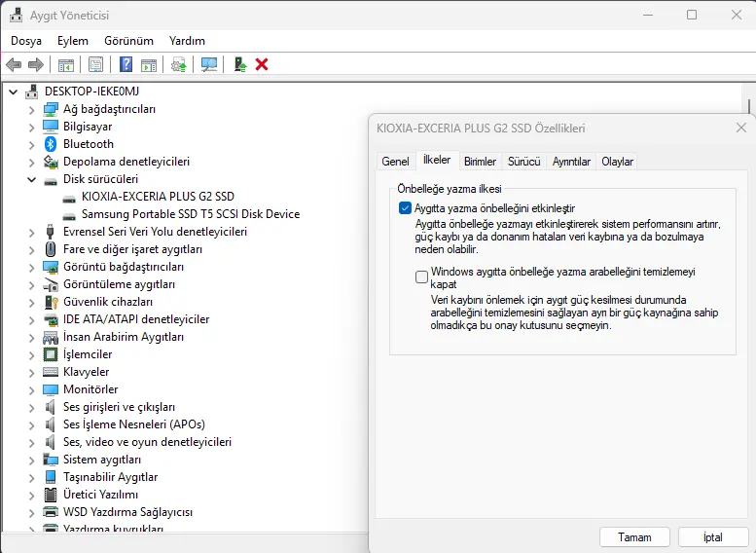Expand Ses girişleri ve çıkışları chevron
Viewport: 756px width, 553px height.
(x=31, y=408)
